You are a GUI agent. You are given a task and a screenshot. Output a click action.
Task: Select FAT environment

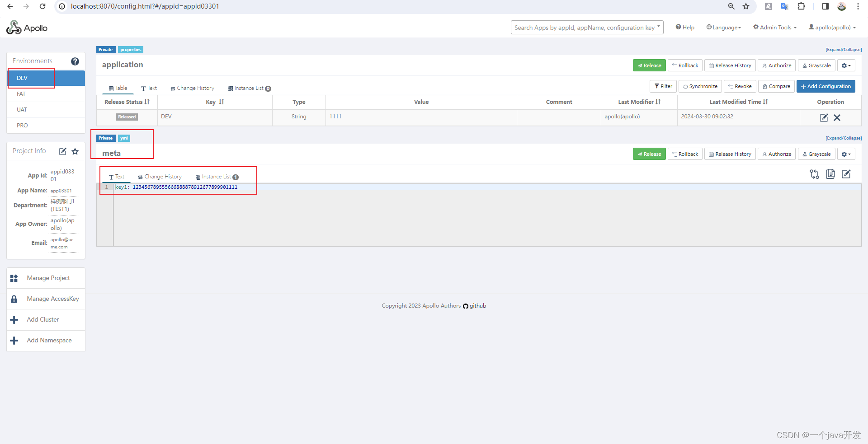(x=46, y=94)
